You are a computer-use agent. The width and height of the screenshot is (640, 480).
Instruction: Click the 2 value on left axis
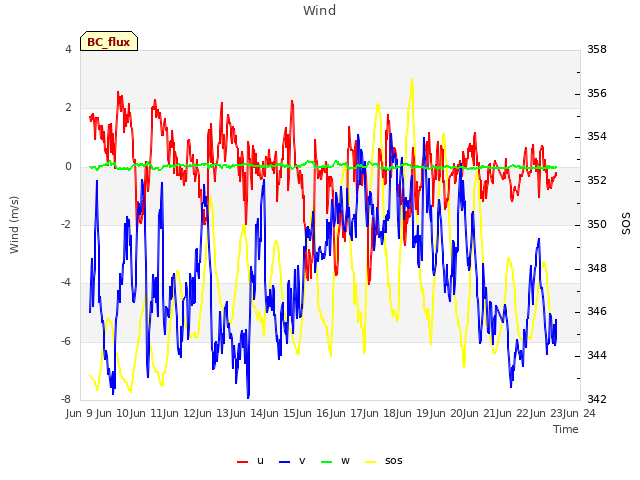coord(68,108)
